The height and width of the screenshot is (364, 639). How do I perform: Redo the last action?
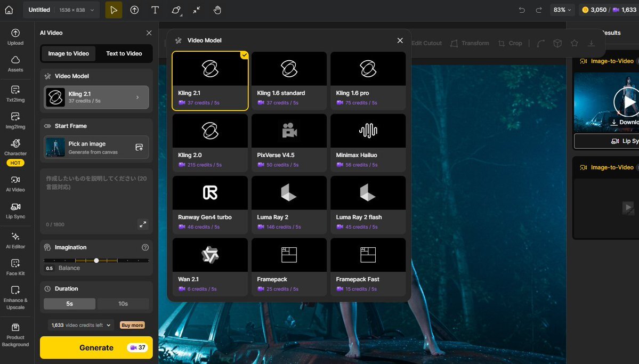(x=539, y=10)
